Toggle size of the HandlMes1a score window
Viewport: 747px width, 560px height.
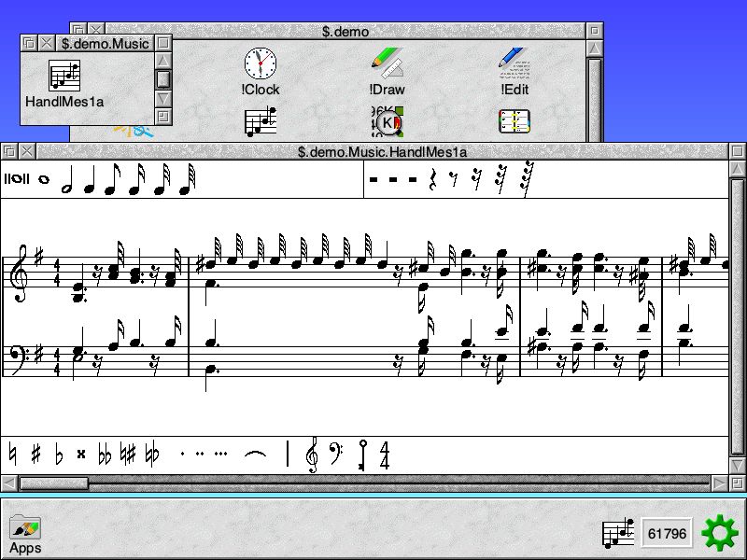tap(738, 151)
